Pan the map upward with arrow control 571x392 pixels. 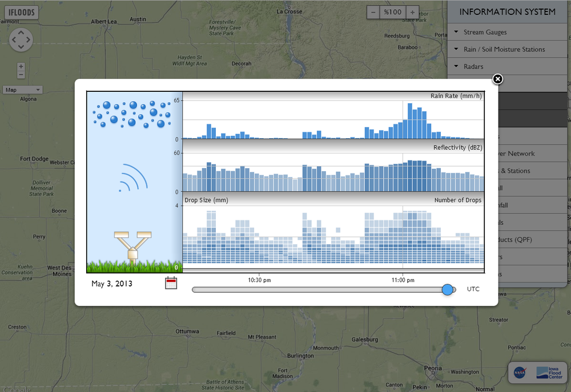pyautogui.click(x=21, y=33)
